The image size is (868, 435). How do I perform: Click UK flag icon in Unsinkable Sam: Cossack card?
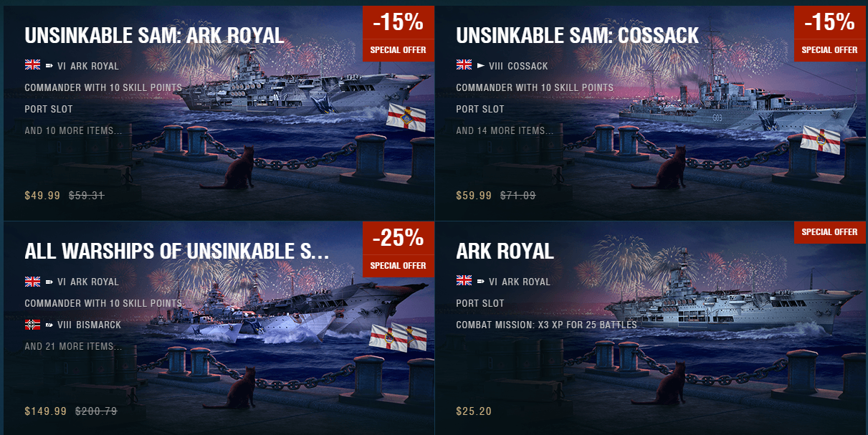464,65
